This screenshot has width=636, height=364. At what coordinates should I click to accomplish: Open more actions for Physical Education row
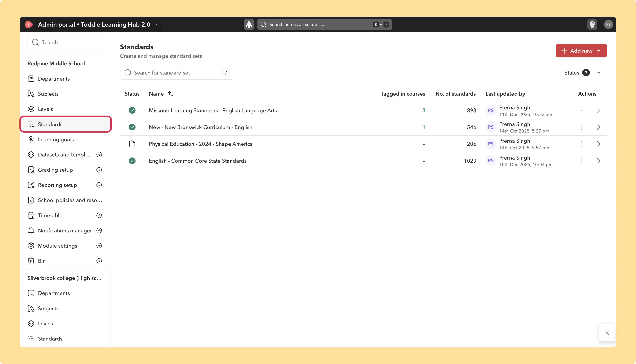[x=582, y=144]
